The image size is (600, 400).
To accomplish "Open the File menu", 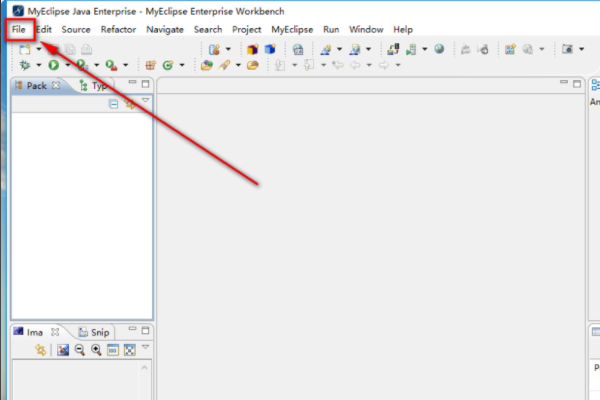I will click(x=18, y=29).
